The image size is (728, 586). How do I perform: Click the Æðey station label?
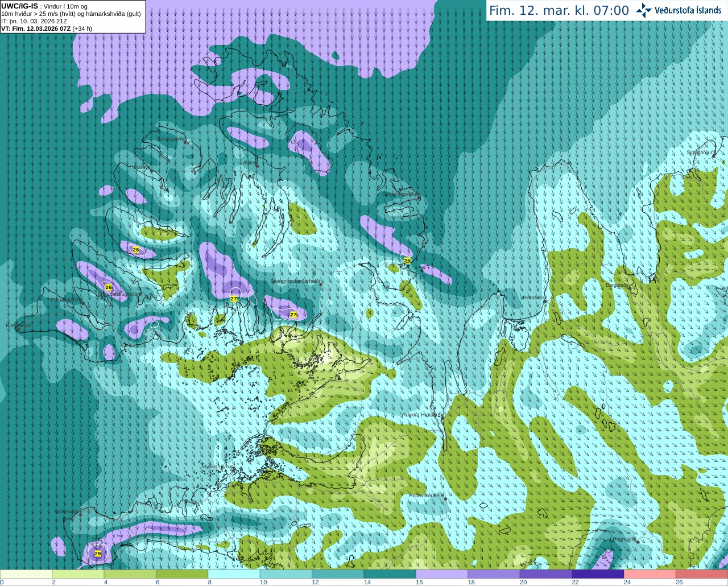(x=249, y=163)
